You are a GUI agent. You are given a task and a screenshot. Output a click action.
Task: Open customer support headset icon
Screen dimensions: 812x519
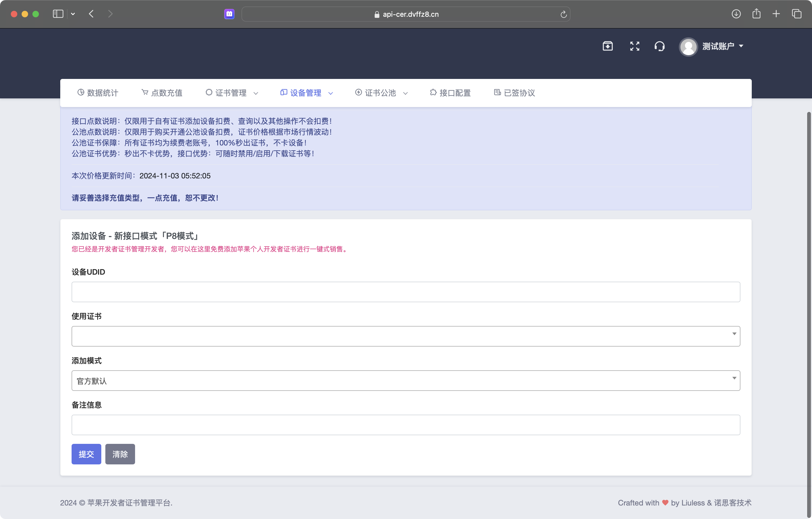(660, 46)
